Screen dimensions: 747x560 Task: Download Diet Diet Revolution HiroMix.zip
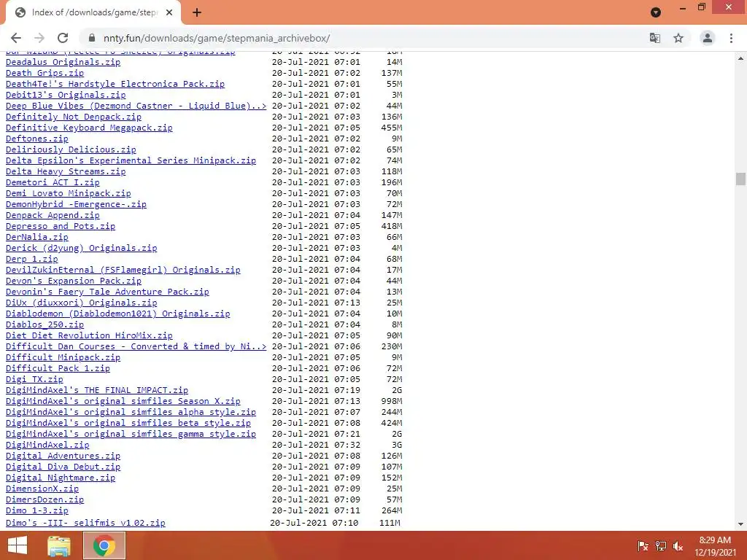89,335
